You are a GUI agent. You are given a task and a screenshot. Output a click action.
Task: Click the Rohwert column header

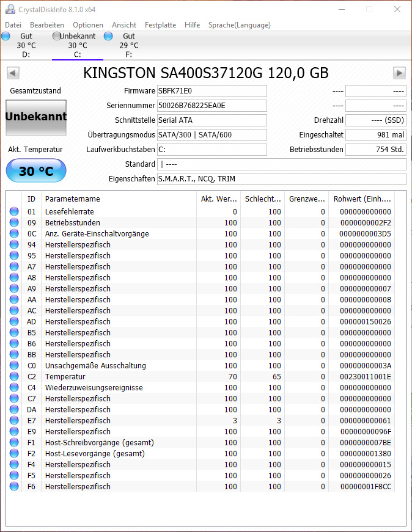[x=362, y=199]
